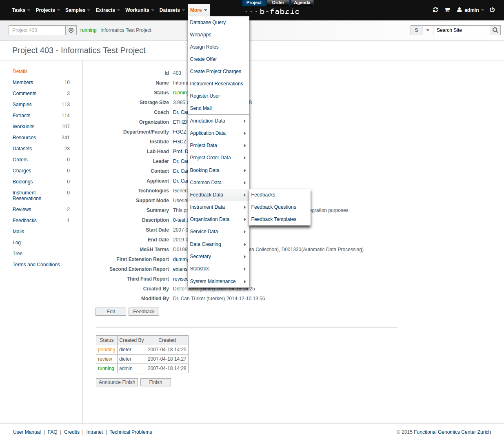Click the Search Site input field
This screenshot has height=435, width=504.
tap(461, 30)
